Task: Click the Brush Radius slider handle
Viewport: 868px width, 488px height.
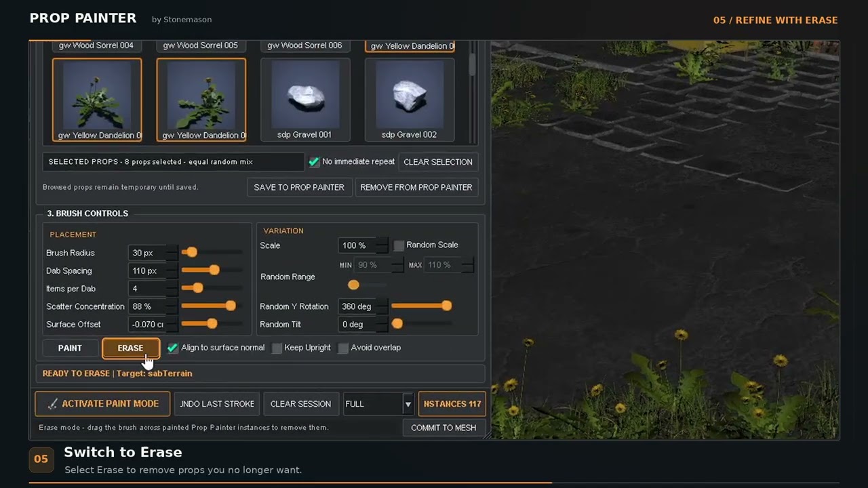Action: tap(192, 252)
